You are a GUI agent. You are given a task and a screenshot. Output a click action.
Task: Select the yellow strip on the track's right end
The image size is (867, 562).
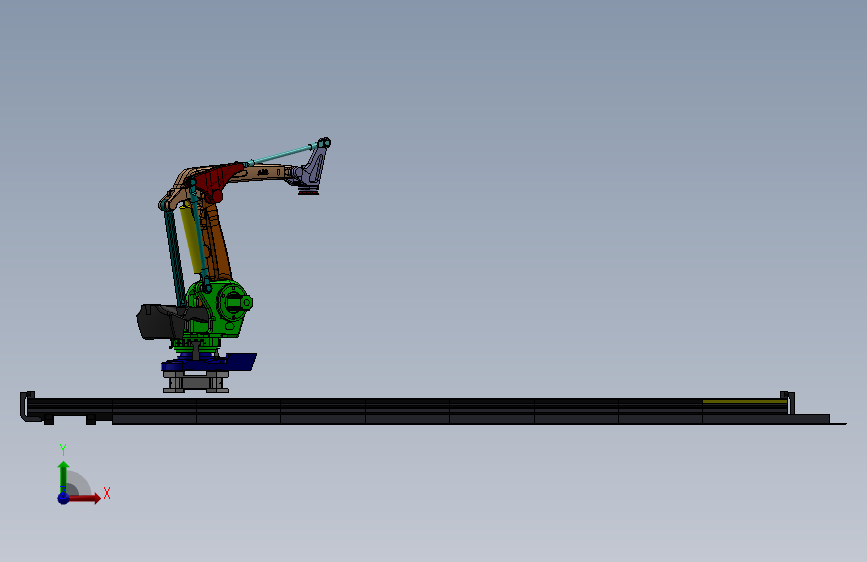click(744, 401)
